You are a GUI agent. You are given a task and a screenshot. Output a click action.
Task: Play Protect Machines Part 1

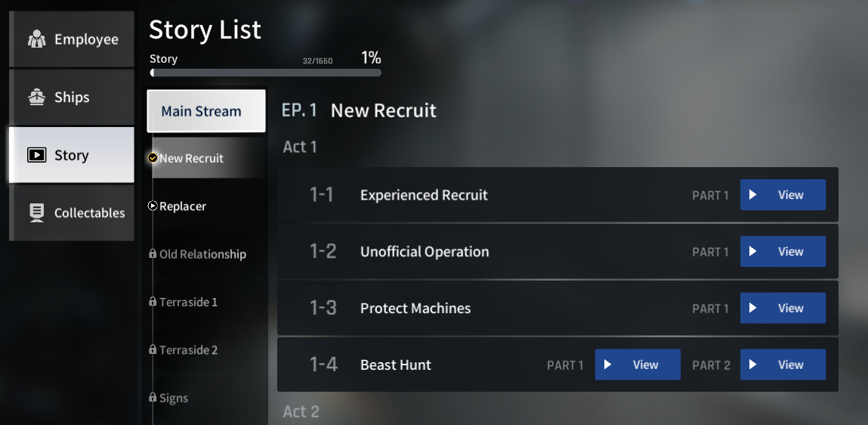782,309
